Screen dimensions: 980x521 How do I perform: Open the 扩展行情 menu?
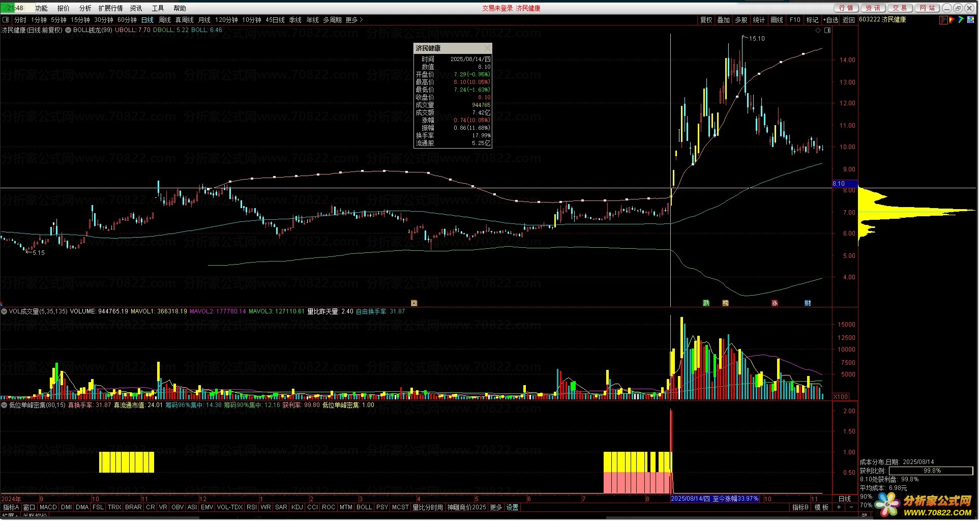point(111,8)
